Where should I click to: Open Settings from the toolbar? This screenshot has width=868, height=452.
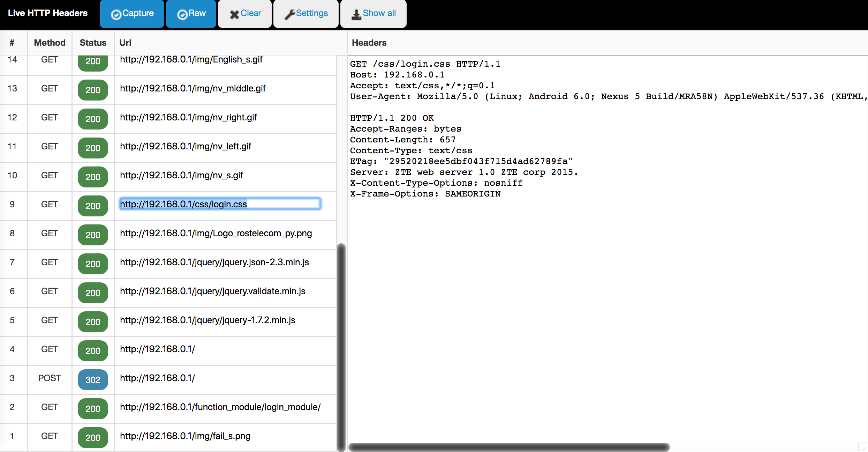306,14
